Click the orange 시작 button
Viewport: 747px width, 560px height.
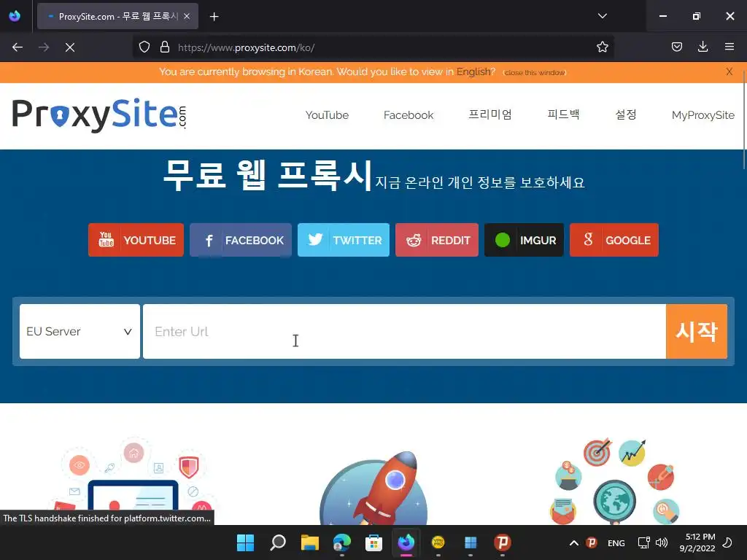(x=697, y=332)
